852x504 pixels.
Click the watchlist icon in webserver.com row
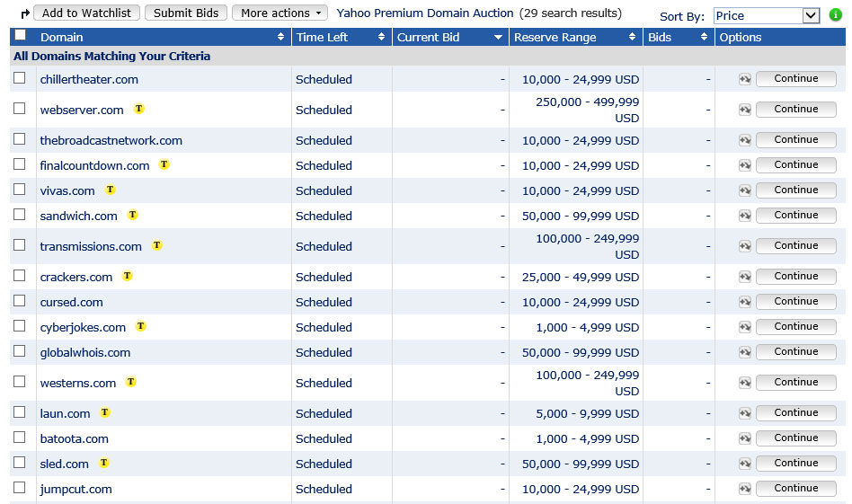pos(745,110)
